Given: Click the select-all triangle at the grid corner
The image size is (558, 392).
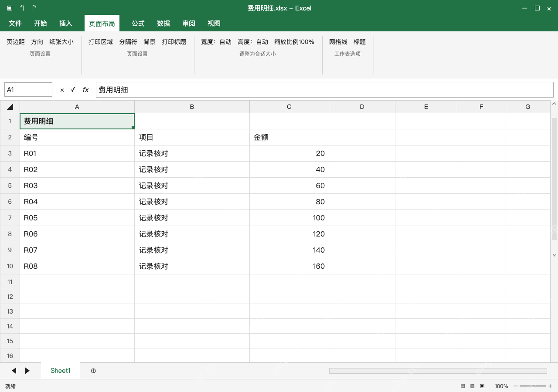Looking at the screenshot, I should 10,107.
